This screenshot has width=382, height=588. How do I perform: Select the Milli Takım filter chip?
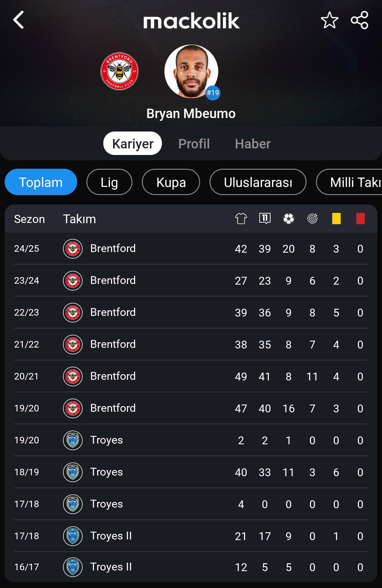[x=349, y=182]
